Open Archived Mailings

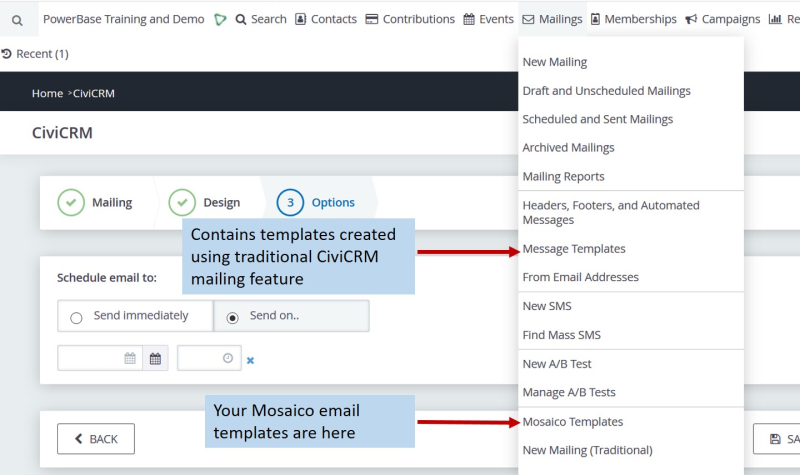point(568,147)
